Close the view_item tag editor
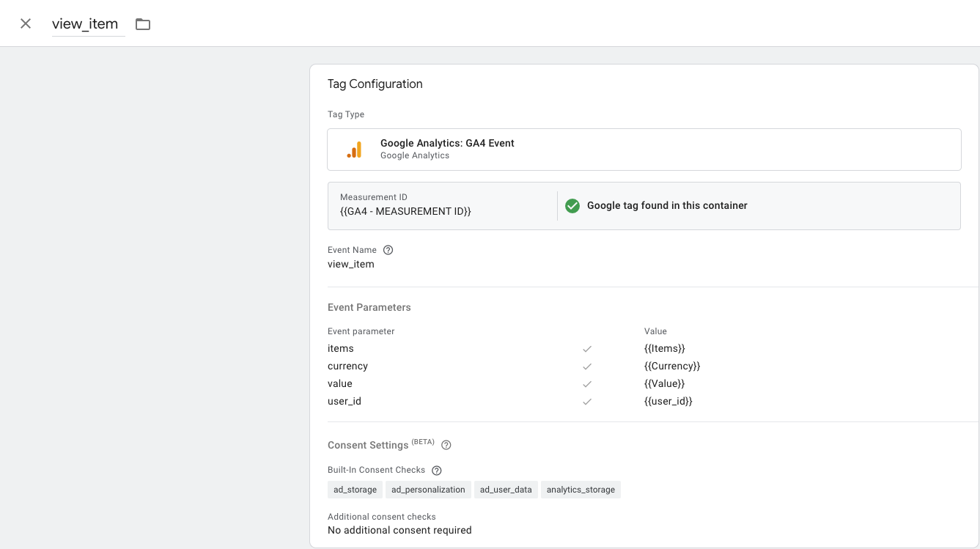980x549 pixels. pyautogui.click(x=26, y=23)
